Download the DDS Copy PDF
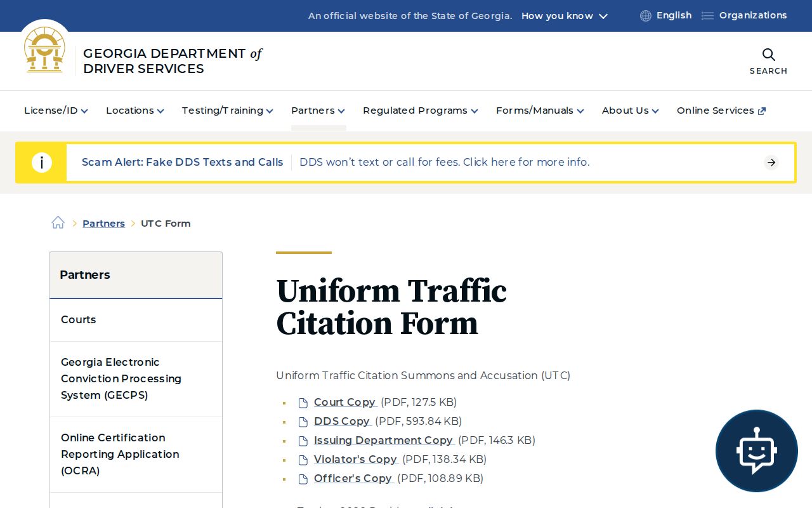Image resolution: width=812 pixels, height=508 pixels. click(343, 421)
